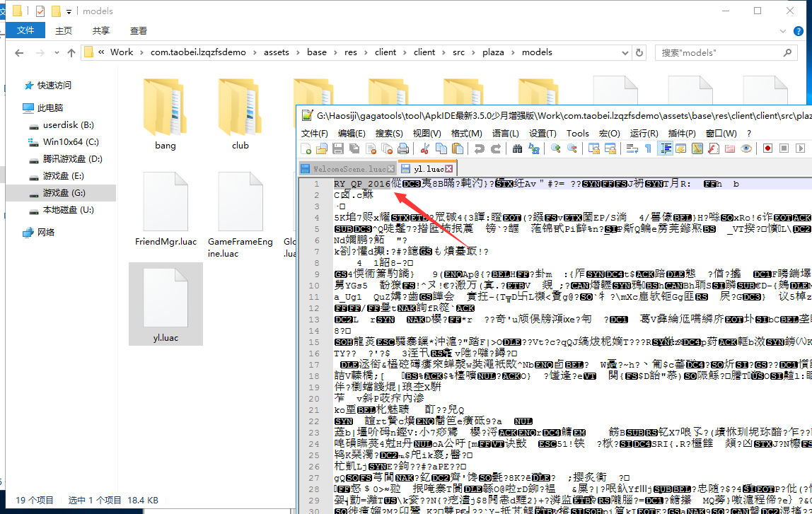Viewport: 812px width, 514px height.
Task: Open Find with the binoculars icon
Action: click(x=517, y=148)
